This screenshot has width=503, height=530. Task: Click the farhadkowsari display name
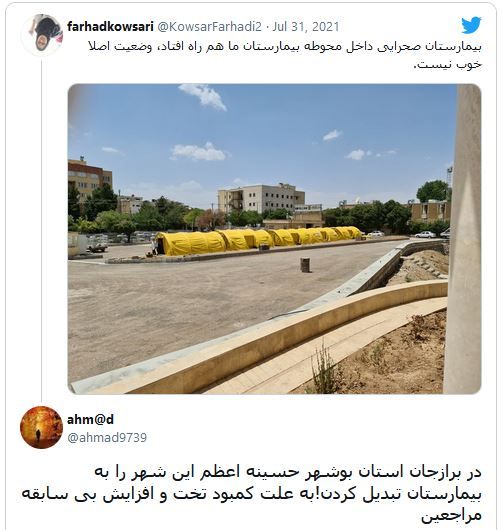110,26
